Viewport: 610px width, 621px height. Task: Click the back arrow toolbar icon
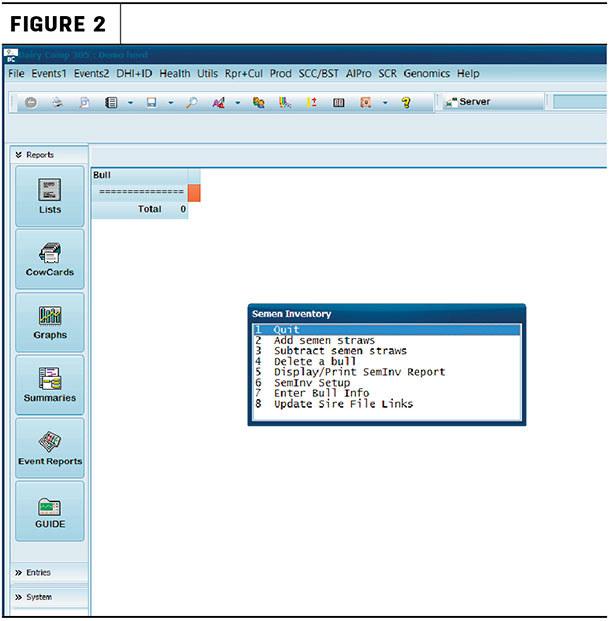click(x=31, y=103)
